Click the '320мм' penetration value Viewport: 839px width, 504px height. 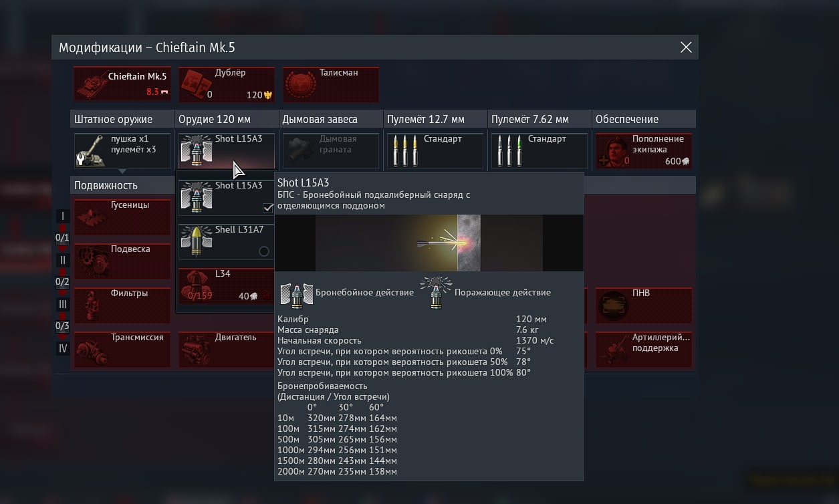322,418
